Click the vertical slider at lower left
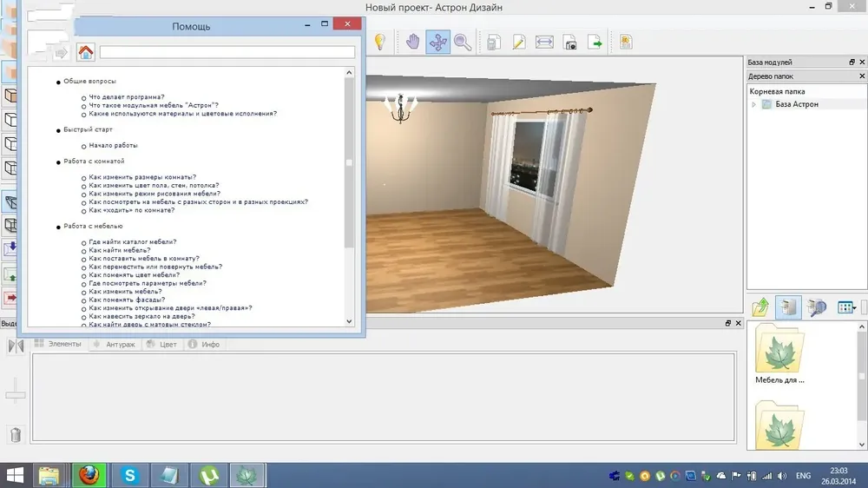Viewport: 868px width, 488px height. pyautogui.click(x=16, y=394)
